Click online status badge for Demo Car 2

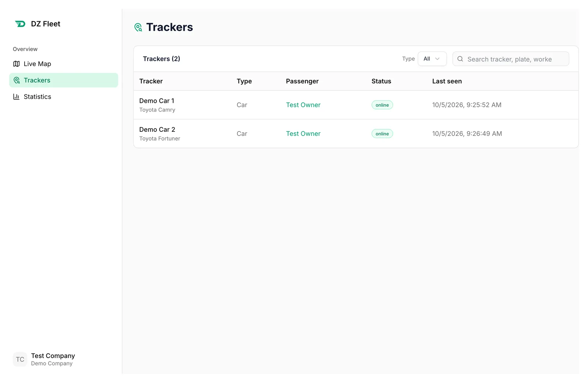click(382, 134)
